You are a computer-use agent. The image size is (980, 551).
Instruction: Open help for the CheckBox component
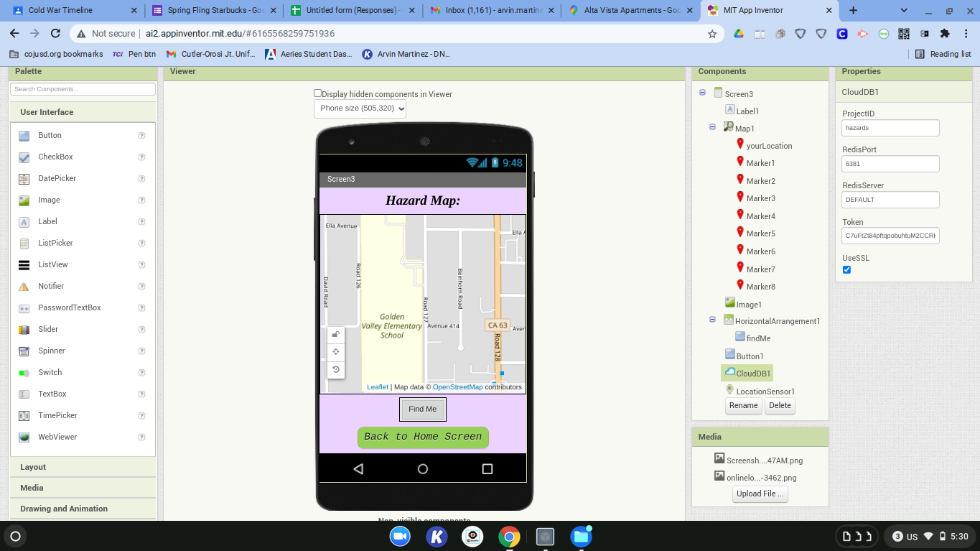[x=141, y=157]
